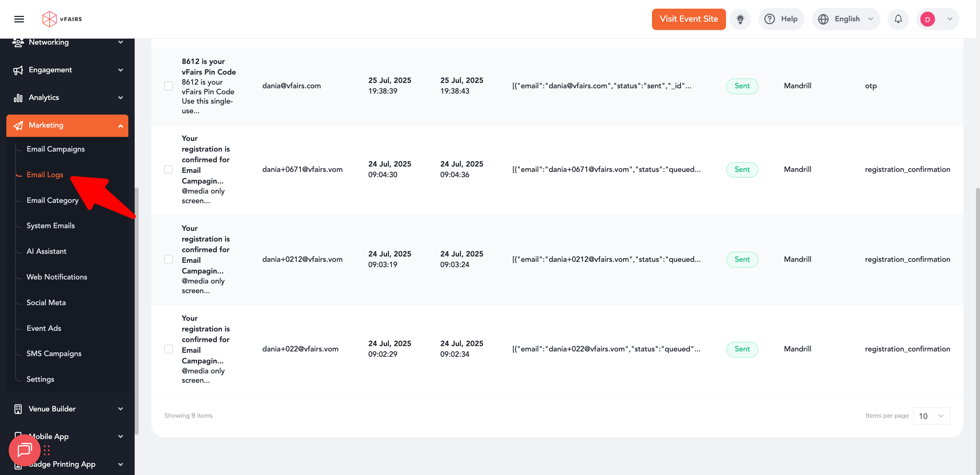Click the vFairs logo

62,19
